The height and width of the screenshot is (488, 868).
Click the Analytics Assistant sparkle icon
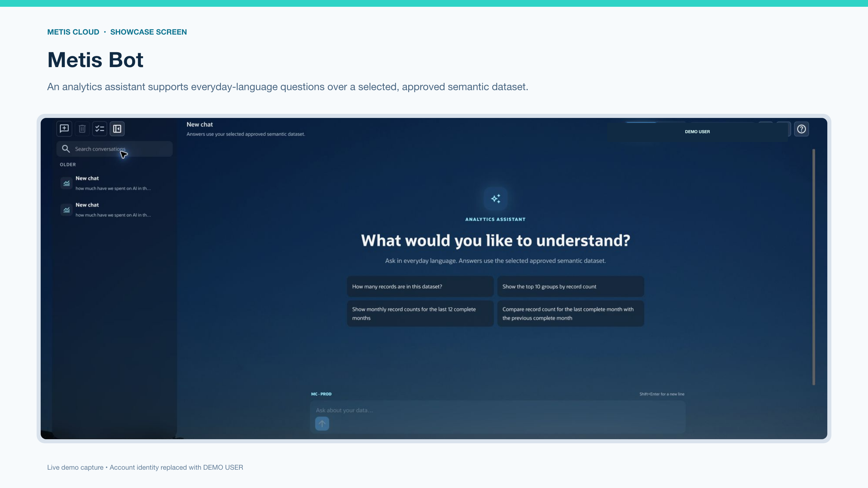pyautogui.click(x=495, y=199)
